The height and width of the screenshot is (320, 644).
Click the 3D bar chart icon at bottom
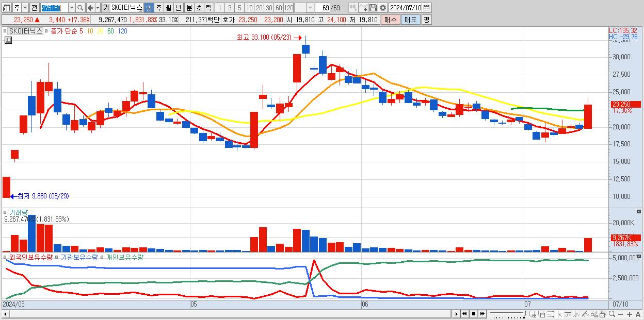(x=594, y=314)
